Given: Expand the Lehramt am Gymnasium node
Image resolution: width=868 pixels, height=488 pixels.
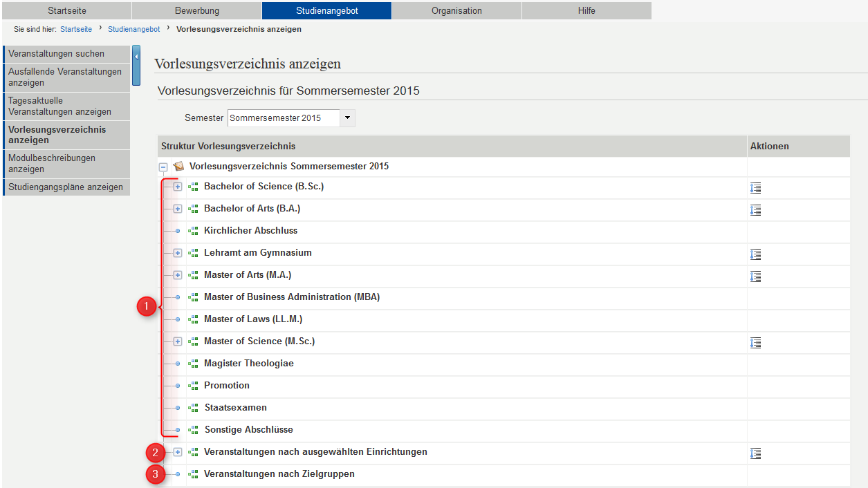Looking at the screenshot, I should tap(178, 253).
